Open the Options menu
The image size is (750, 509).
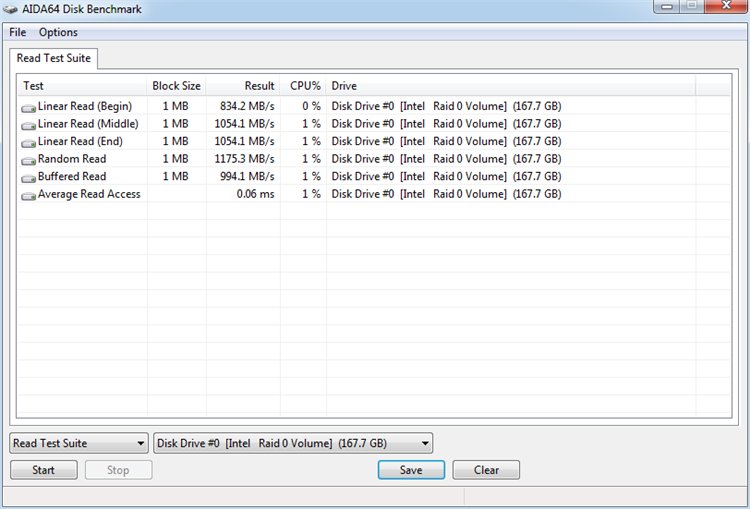point(58,32)
